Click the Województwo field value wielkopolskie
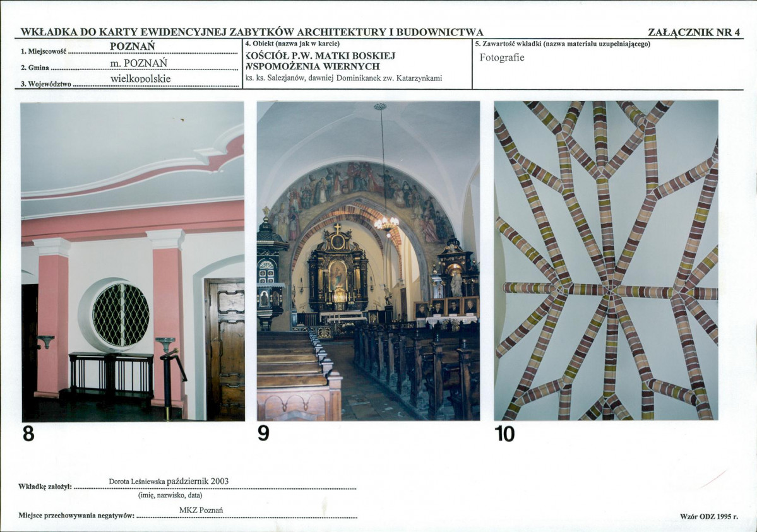 click(x=140, y=79)
